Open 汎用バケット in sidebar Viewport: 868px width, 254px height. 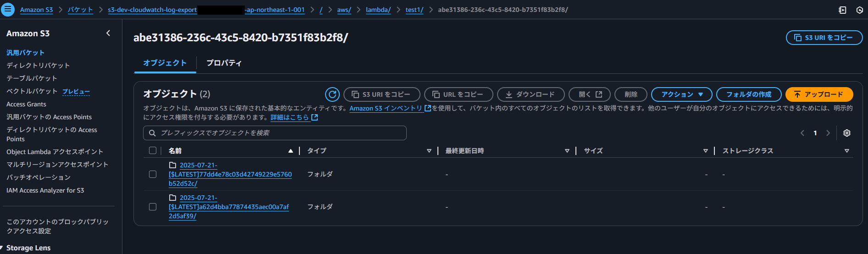25,53
